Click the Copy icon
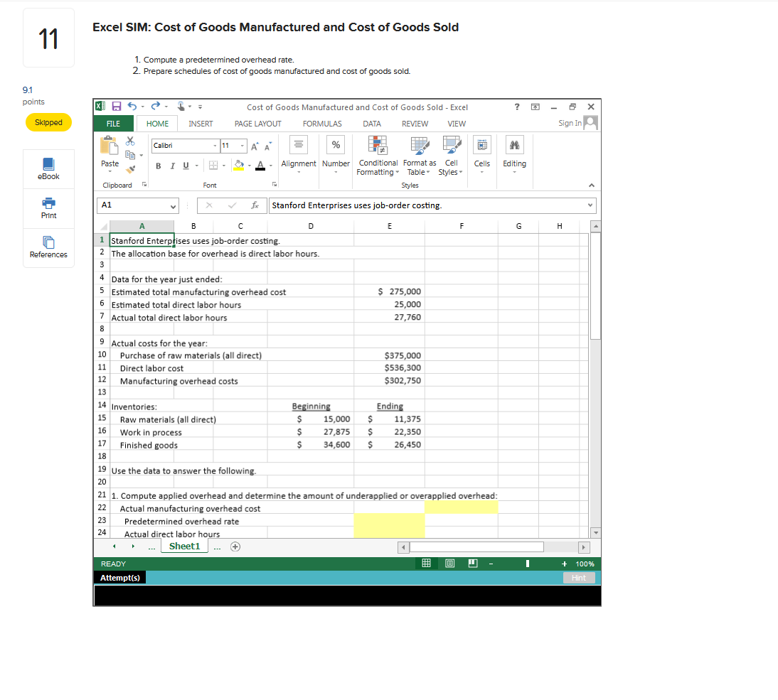The width and height of the screenshot is (778, 700). click(130, 155)
